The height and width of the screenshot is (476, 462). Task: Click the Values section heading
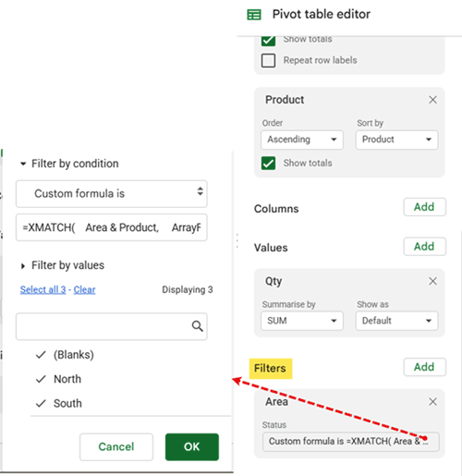[x=271, y=248]
